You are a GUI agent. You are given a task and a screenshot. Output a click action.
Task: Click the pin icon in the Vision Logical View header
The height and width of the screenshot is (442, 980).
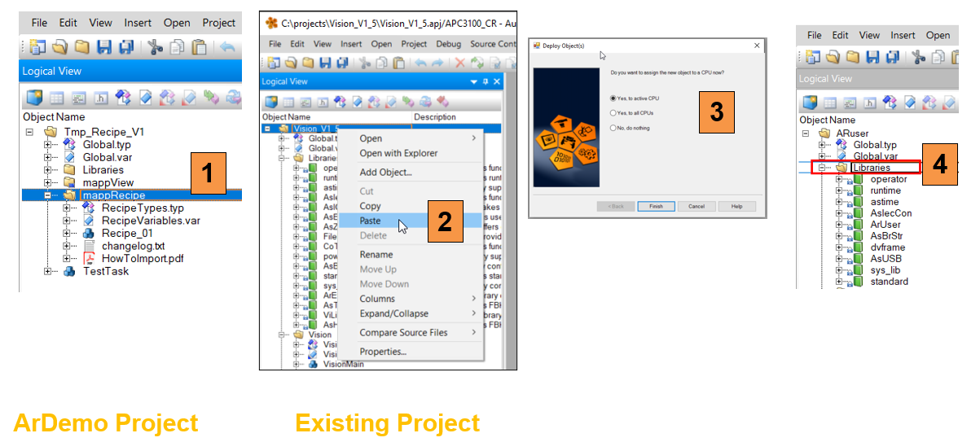(486, 82)
